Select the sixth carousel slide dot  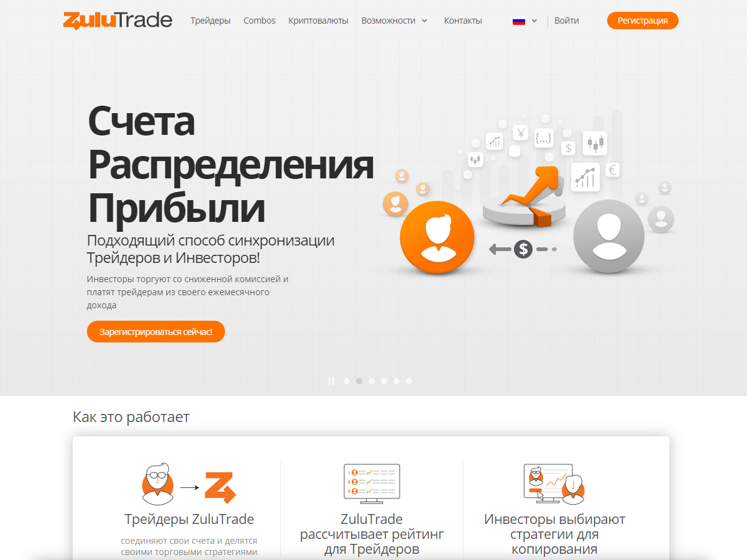(x=409, y=381)
